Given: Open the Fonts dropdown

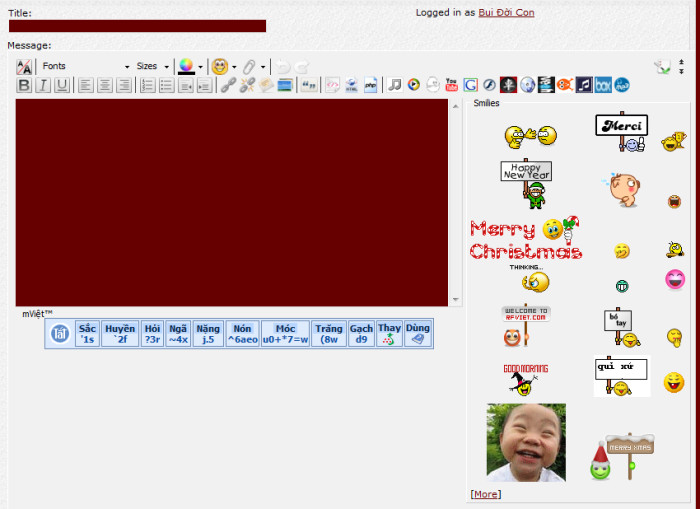Looking at the screenshot, I should coord(86,66).
